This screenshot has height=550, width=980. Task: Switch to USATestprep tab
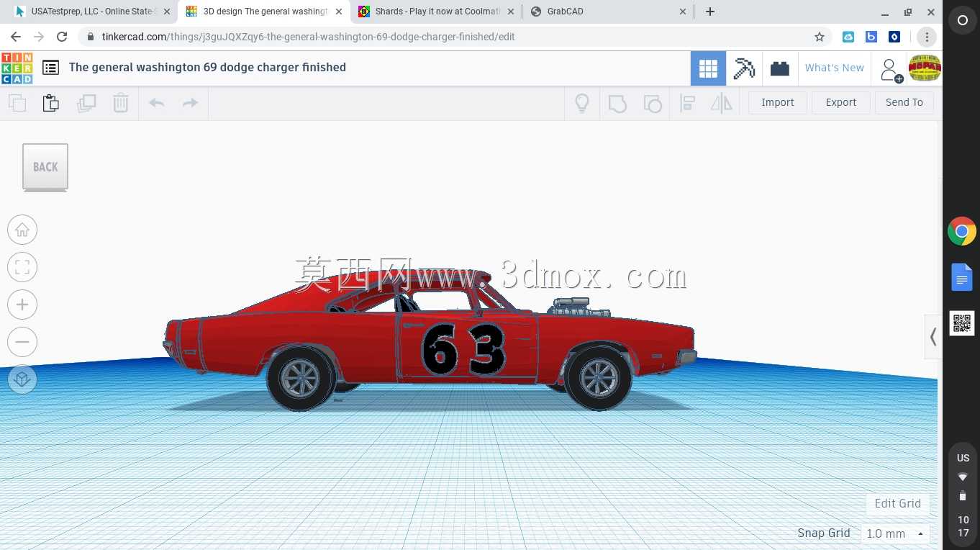tap(94, 12)
